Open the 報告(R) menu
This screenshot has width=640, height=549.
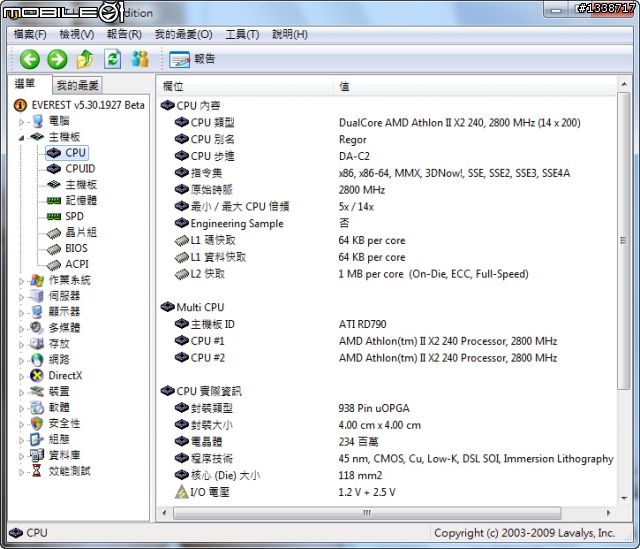coord(124,34)
